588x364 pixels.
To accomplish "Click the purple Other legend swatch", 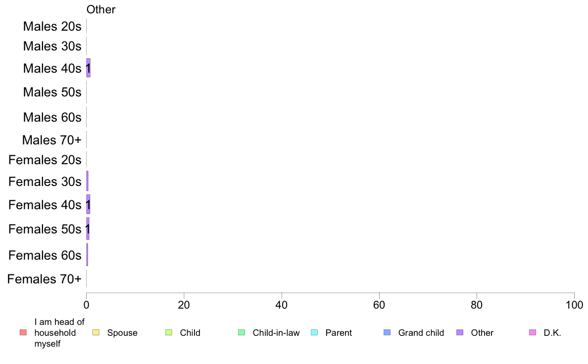I will 460,332.
